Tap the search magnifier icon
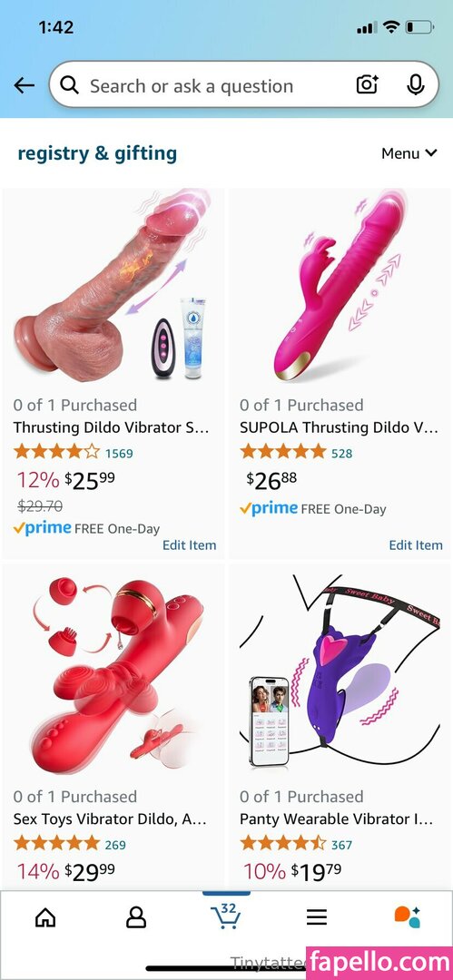This screenshot has height=980, width=453. click(x=70, y=85)
